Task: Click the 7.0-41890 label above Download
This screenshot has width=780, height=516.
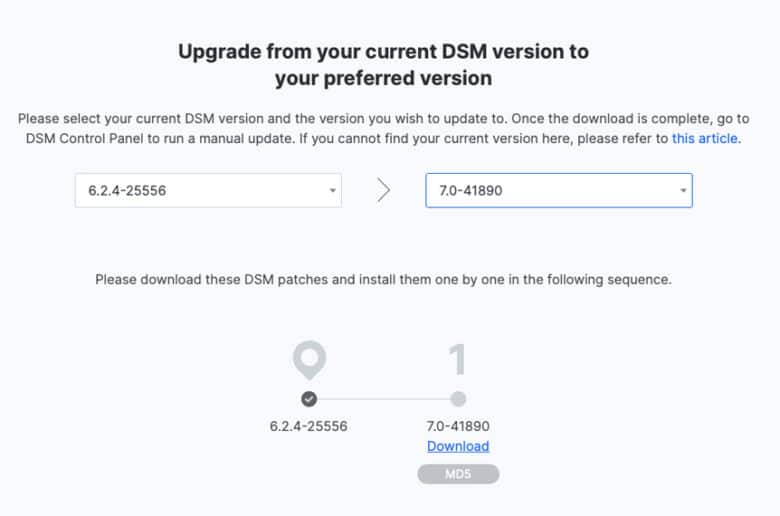Action: tap(458, 426)
